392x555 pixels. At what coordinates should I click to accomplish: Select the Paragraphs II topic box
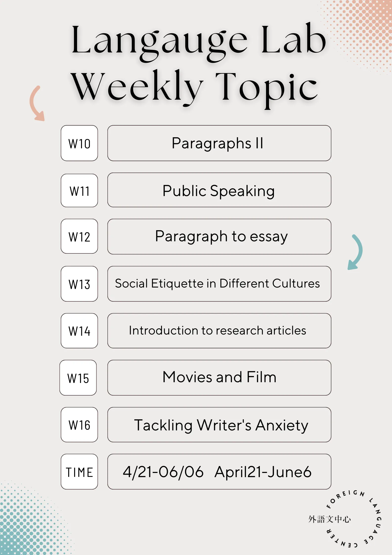[219, 143]
